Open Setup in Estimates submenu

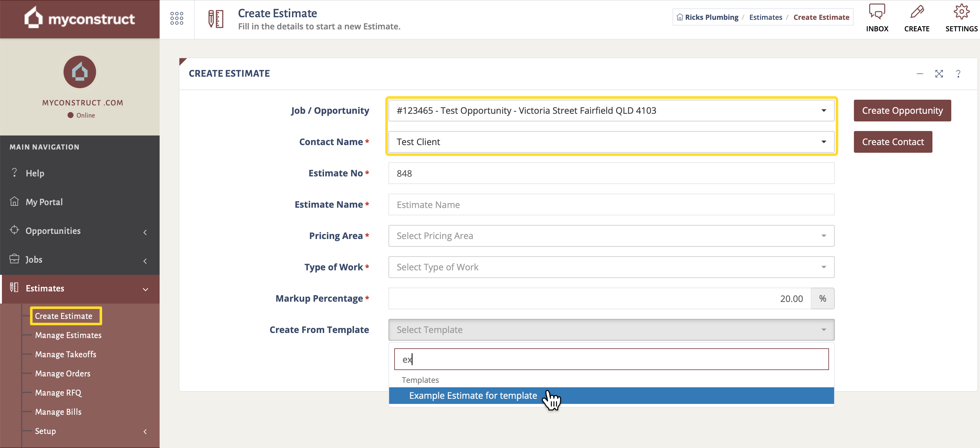point(45,431)
